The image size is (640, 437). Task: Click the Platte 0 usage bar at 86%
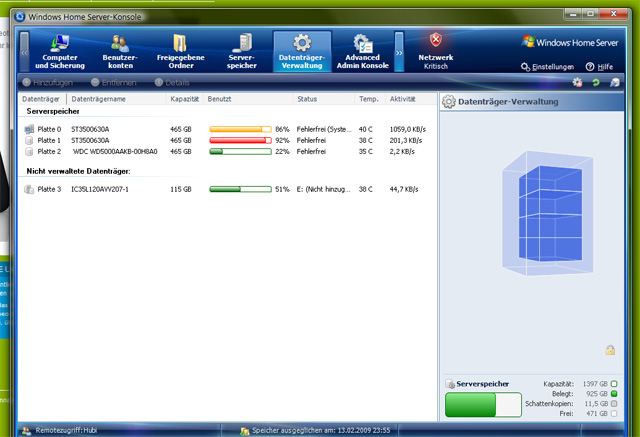point(240,129)
